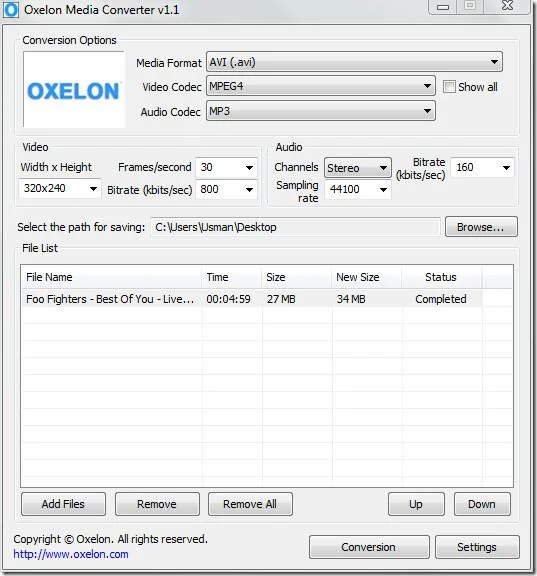The width and height of the screenshot is (537, 576).
Task: Open the Sampling rate 44100 dropdown
Action: tap(358, 190)
